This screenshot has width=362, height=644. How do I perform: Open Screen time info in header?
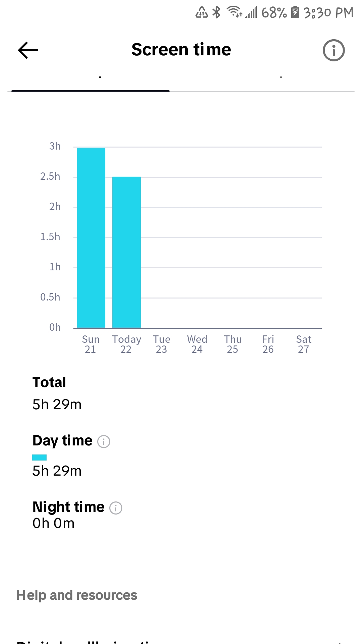click(334, 50)
